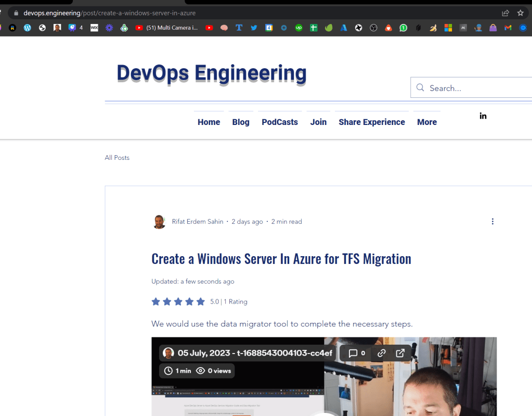532x416 pixels.
Task: Open the Google Calendar bookmark
Action: pyautogui.click(x=269, y=28)
